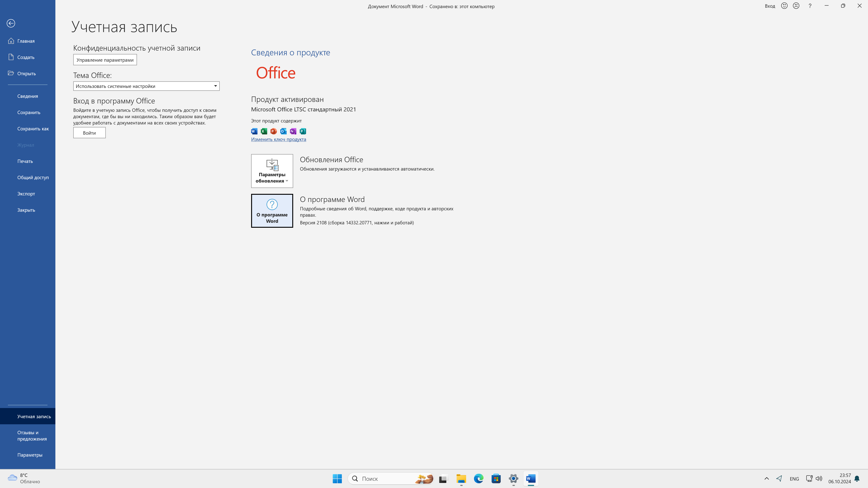Send a frown with the sad face icon
The image size is (868, 488).
pyautogui.click(x=796, y=6)
